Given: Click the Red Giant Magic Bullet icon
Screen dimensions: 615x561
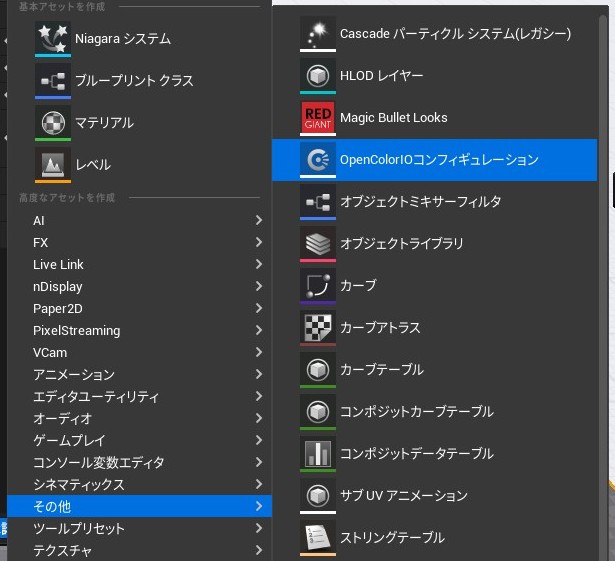Looking at the screenshot, I should coord(318,117).
